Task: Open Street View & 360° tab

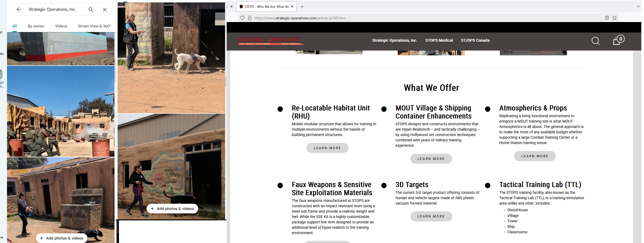Action: click(95, 26)
